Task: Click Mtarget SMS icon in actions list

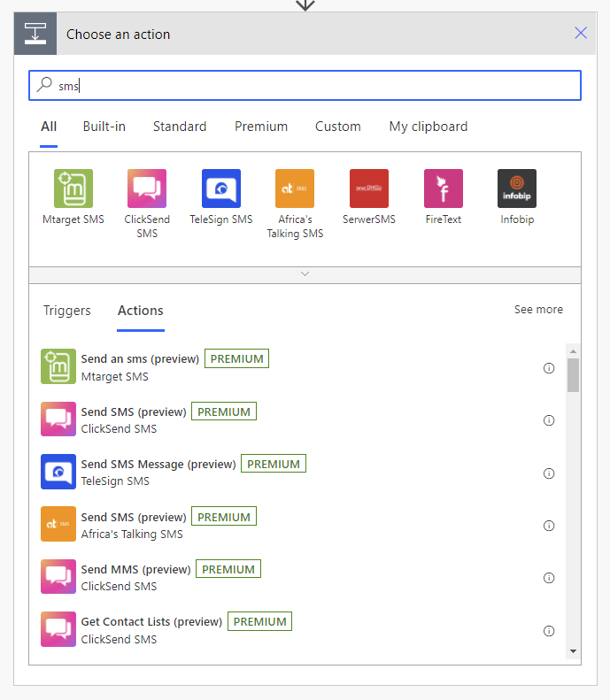Action: coord(58,366)
